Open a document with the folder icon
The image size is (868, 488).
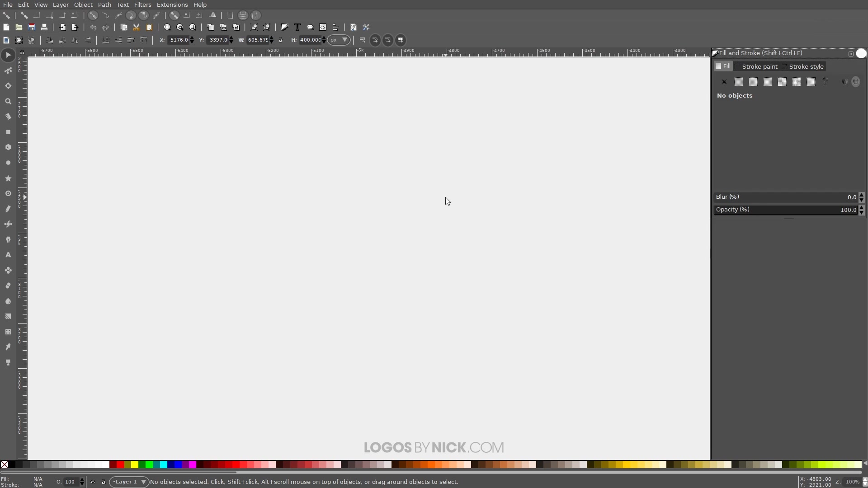19,27
